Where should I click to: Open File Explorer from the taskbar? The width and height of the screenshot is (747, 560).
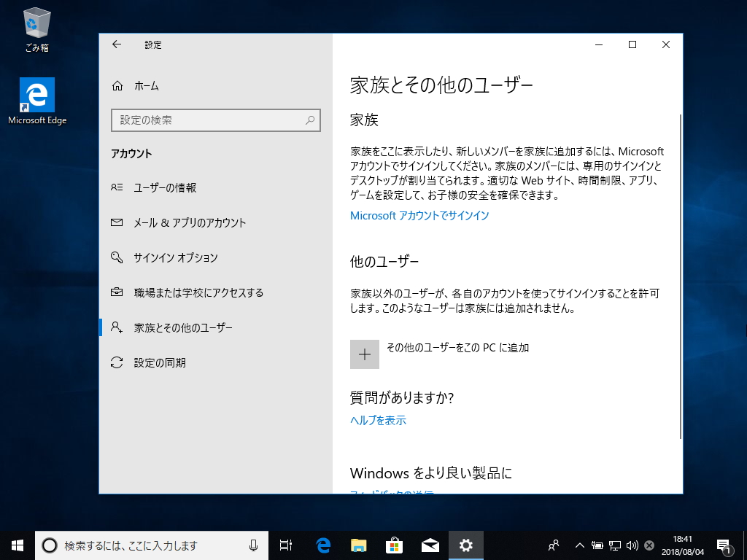(357, 545)
